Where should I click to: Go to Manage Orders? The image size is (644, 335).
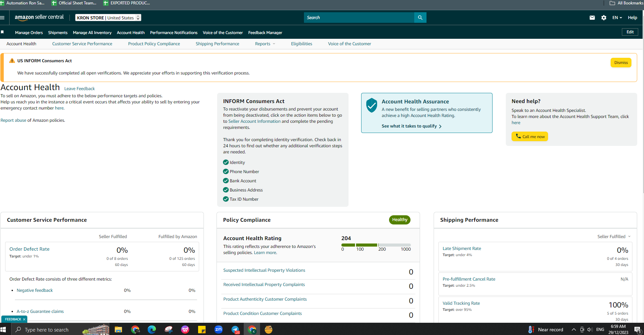(x=29, y=33)
